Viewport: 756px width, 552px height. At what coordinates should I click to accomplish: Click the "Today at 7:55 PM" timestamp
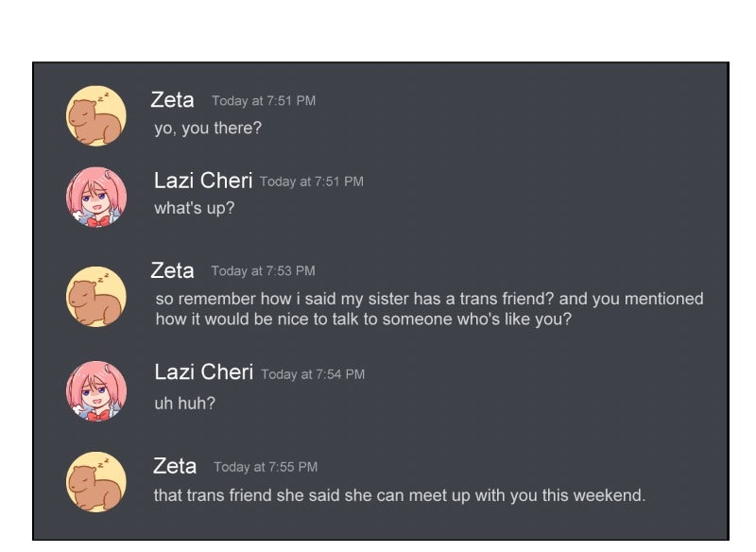pos(266,467)
